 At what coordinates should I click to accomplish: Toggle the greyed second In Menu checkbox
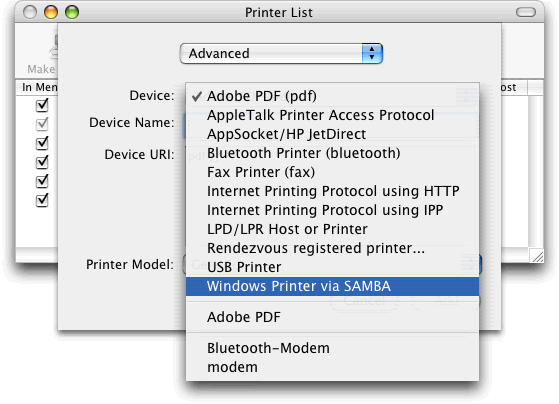click(42, 124)
